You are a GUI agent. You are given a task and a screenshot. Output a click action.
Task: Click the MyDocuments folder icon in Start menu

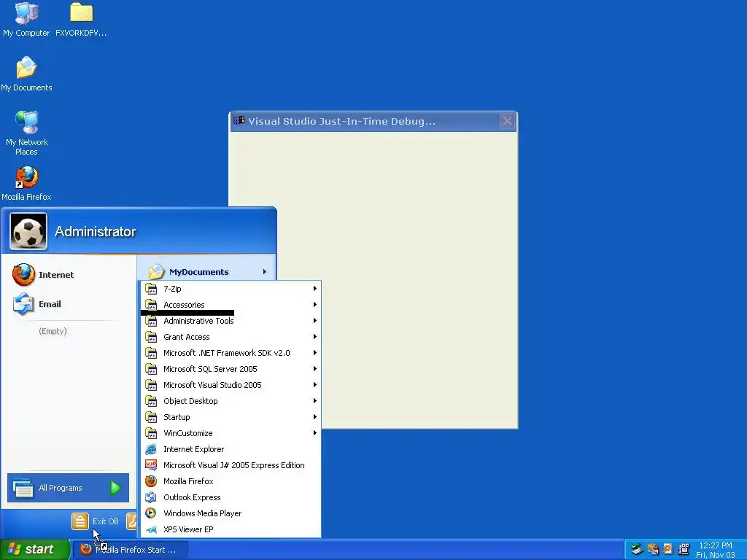(x=156, y=272)
